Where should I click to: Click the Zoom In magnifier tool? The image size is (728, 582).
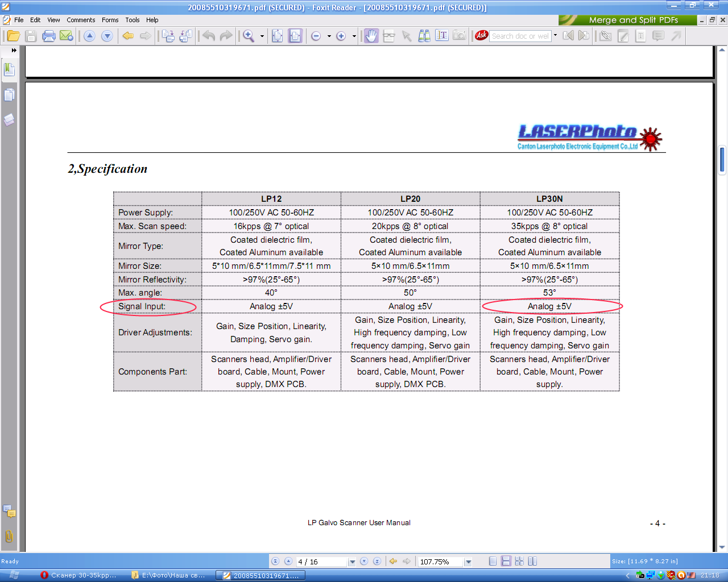click(x=249, y=36)
